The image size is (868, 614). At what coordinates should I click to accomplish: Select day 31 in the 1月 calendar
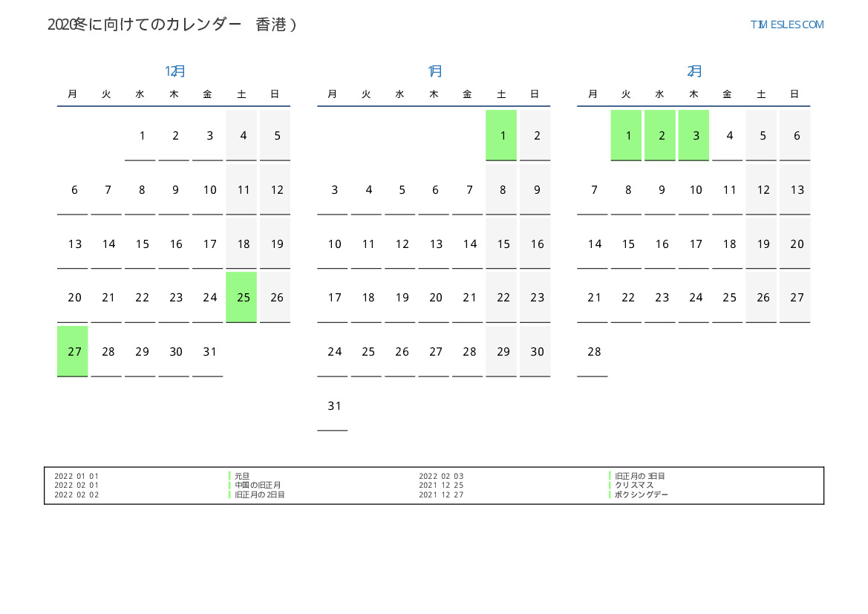(x=333, y=406)
